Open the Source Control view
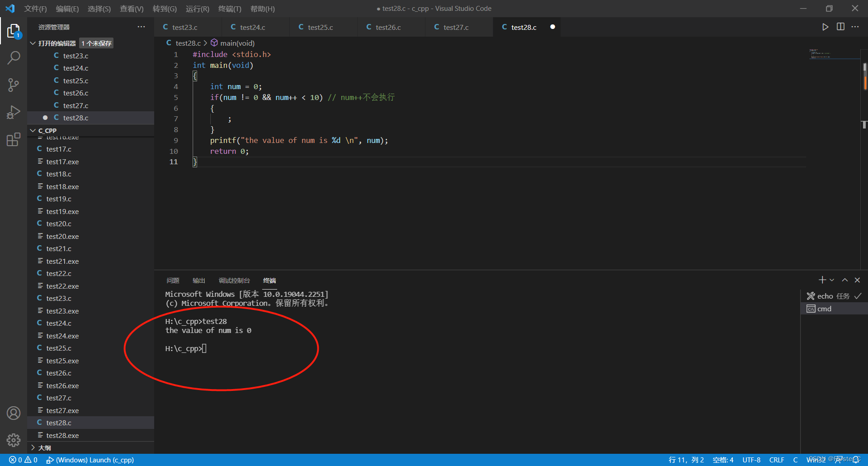This screenshot has height=466, width=868. [14, 85]
